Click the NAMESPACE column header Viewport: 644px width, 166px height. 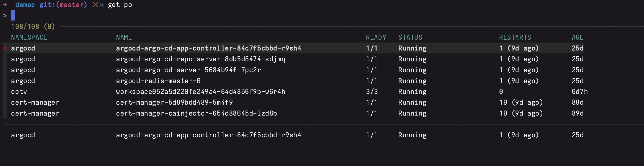(x=29, y=38)
